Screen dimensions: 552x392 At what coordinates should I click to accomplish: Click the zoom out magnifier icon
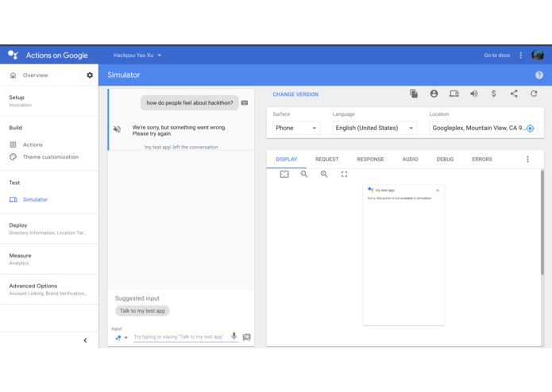tap(304, 174)
